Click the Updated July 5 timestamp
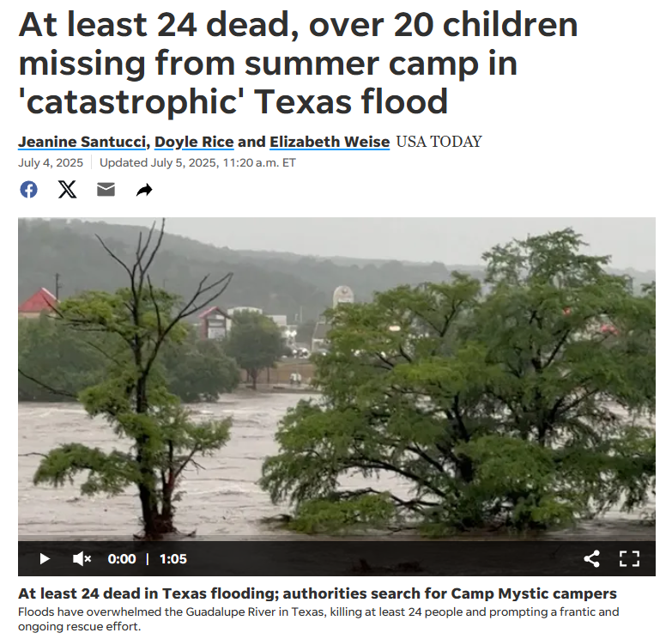The height and width of the screenshot is (639, 672). (x=197, y=163)
